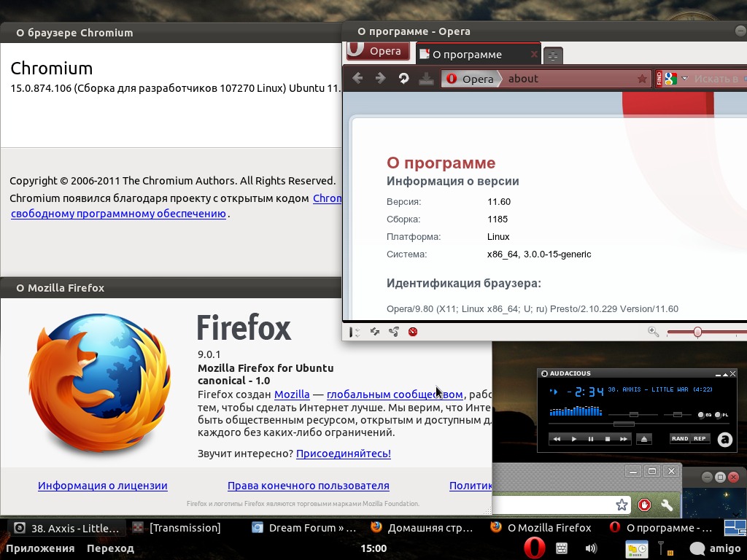This screenshot has width=747, height=560.
Task: Open the Audacious title bar menu icon
Action: [x=544, y=373]
